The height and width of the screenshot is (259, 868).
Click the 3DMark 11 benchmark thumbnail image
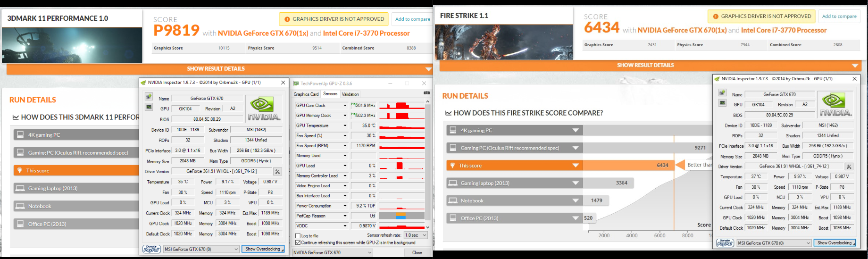point(72,45)
